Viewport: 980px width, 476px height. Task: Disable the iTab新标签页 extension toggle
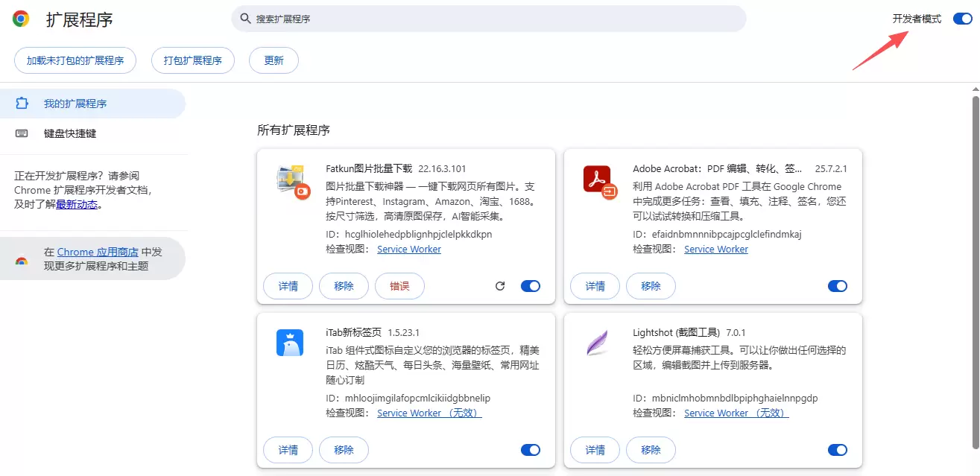[x=531, y=450]
